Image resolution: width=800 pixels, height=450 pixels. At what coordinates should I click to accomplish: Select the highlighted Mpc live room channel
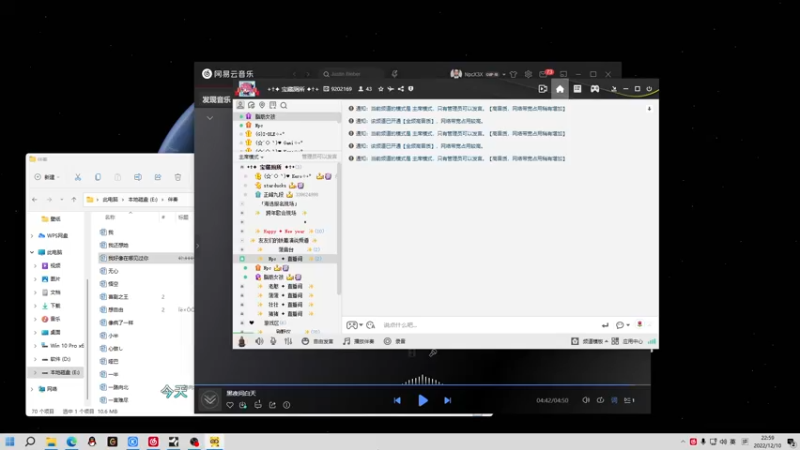pyautogui.click(x=285, y=259)
